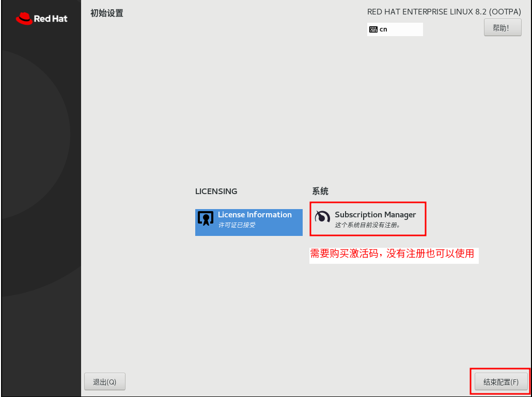Select the blue highlighted License Information tile
Image resolution: width=532 pixels, height=397 pixels.
pos(249,222)
